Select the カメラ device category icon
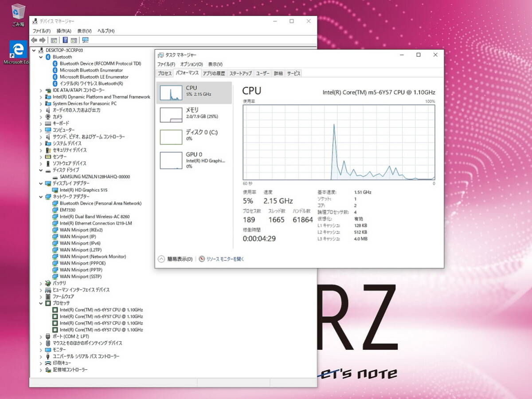 tap(48, 117)
